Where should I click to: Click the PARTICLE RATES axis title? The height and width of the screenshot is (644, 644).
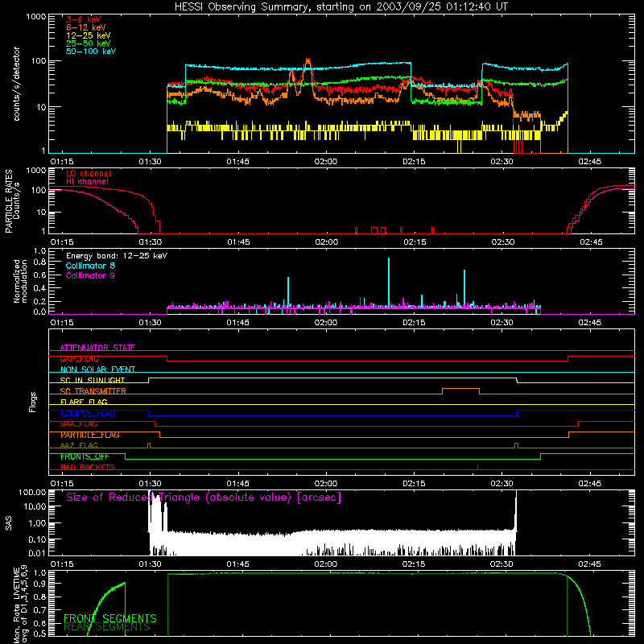click(9, 201)
